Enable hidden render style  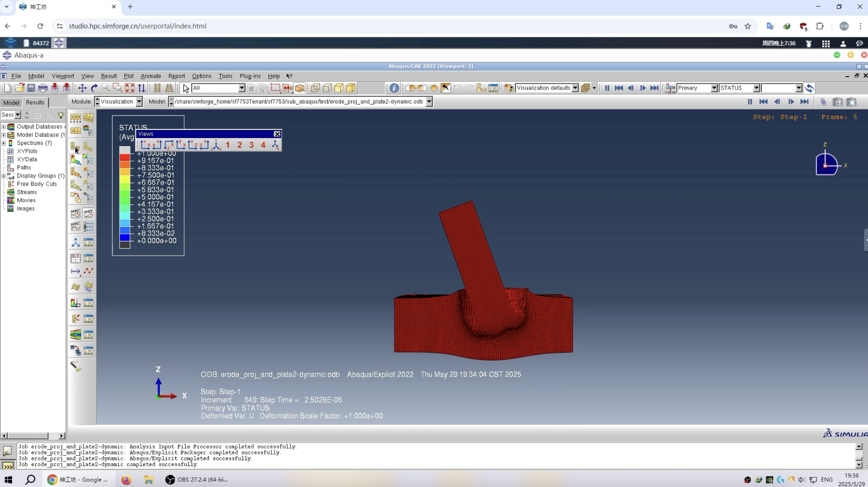(327, 88)
